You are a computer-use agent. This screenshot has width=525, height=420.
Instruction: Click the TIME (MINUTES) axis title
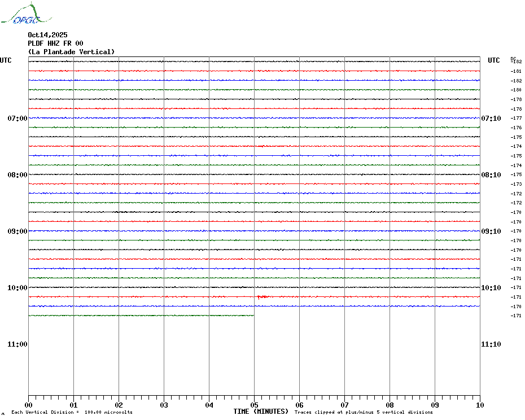click(x=261, y=412)
